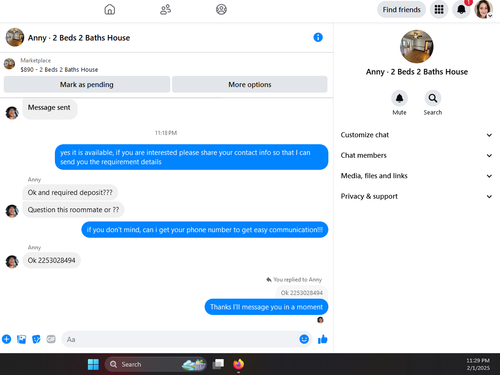Open account profile picture menu
This screenshot has width=500, height=375.
483,9
